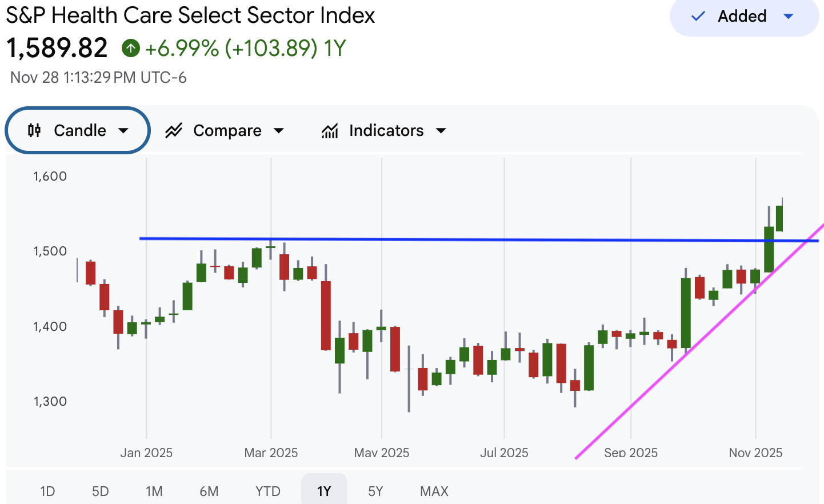Select the 1Y range tab
Viewport: 824px width, 504px height.
(324, 491)
